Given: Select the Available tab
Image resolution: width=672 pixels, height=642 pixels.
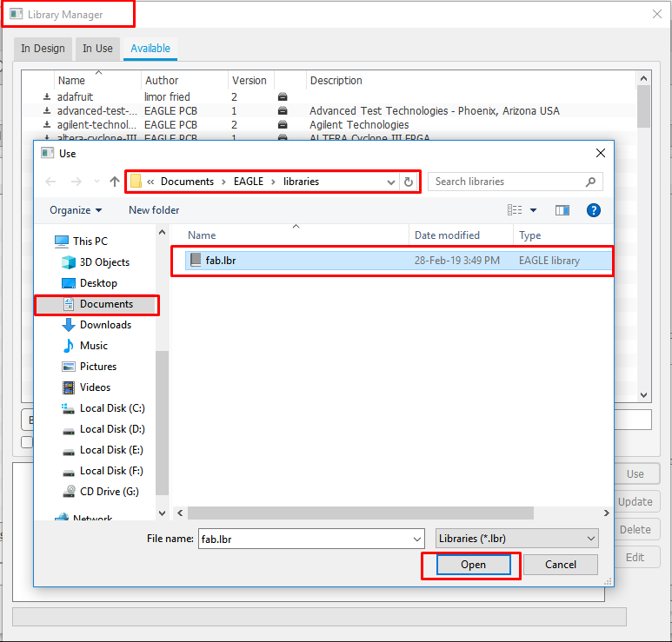Looking at the screenshot, I should click(150, 49).
